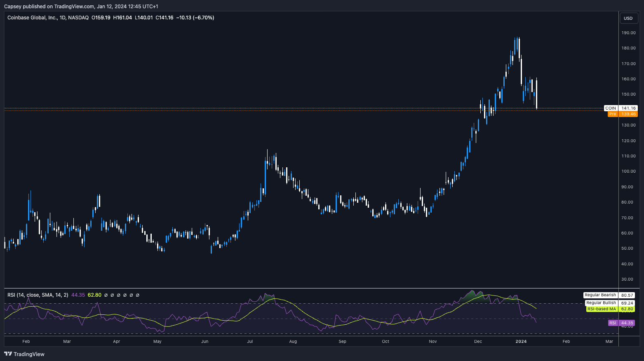The height and width of the screenshot is (361, 644).
Task: Click the yellow 62.80 MA value
Action: (x=94, y=295)
